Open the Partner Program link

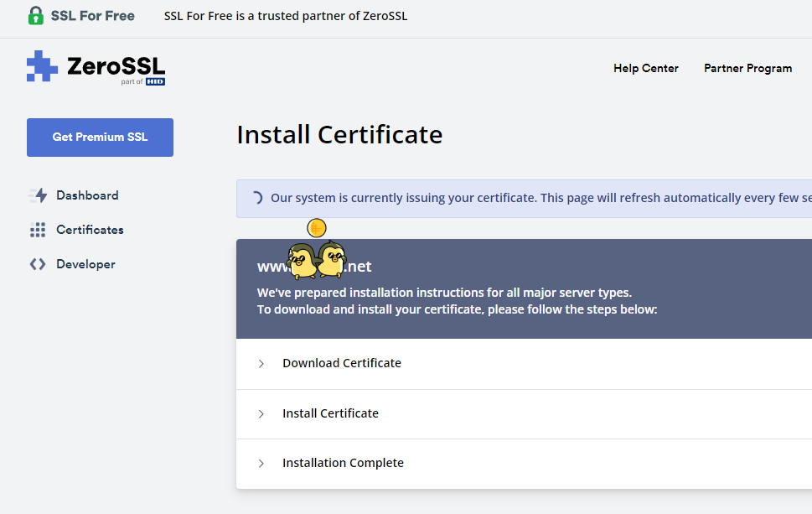747,69
